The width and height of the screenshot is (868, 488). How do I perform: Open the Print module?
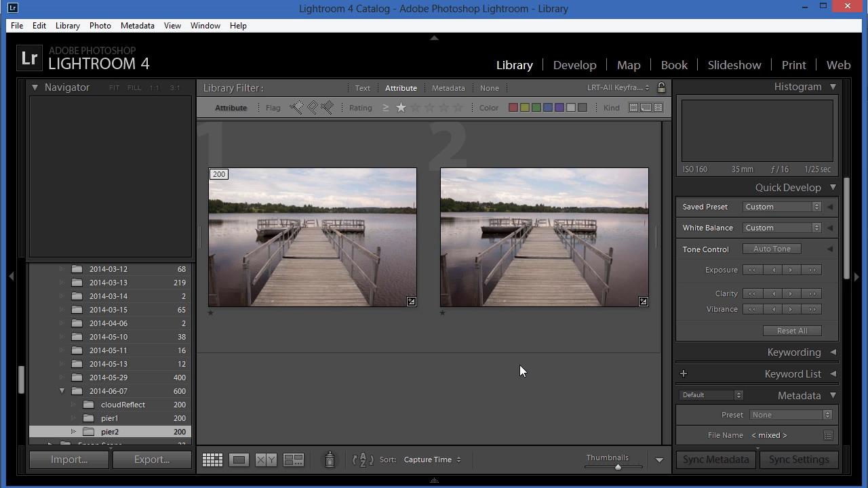(793, 65)
